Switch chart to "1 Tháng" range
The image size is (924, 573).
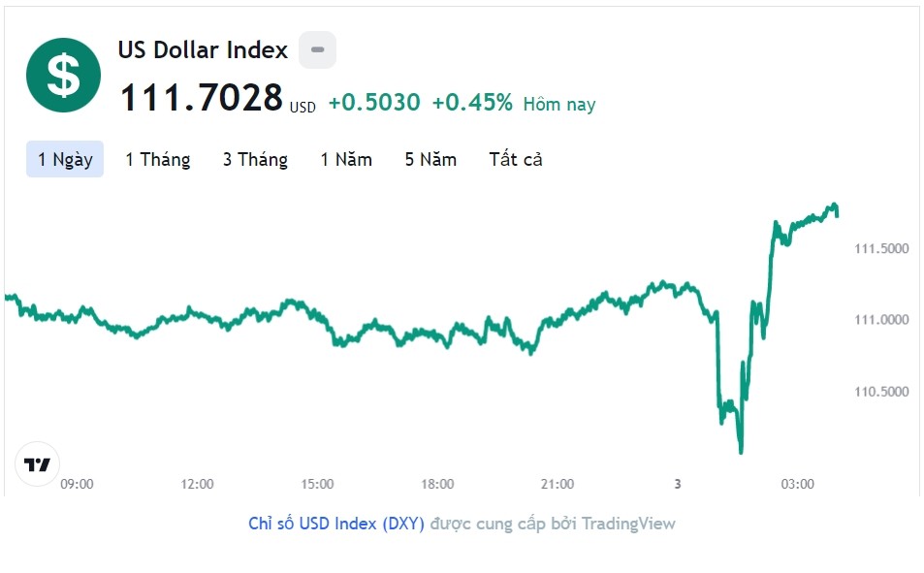tap(157, 159)
